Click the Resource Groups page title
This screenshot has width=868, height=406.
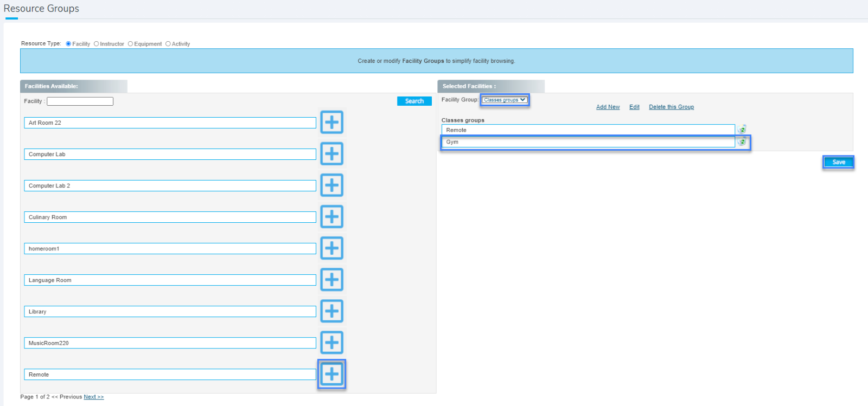click(x=41, y=9)
